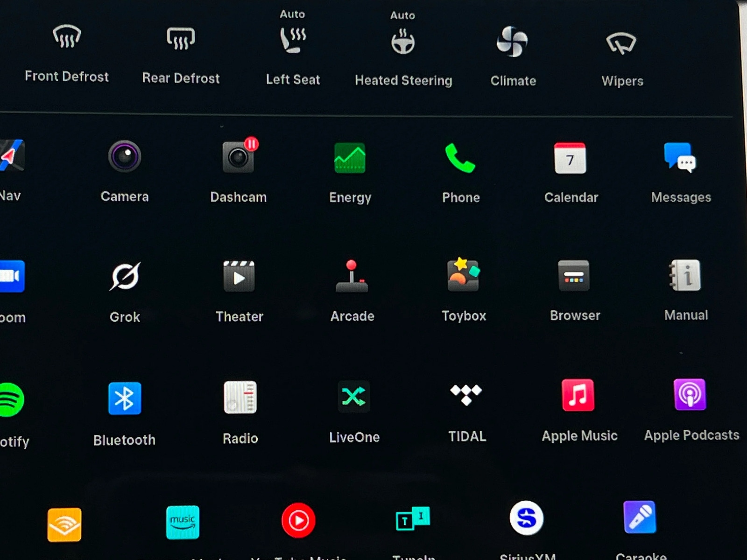
Task: Toggle the Left Seat heater
Action: coord(293,40)
